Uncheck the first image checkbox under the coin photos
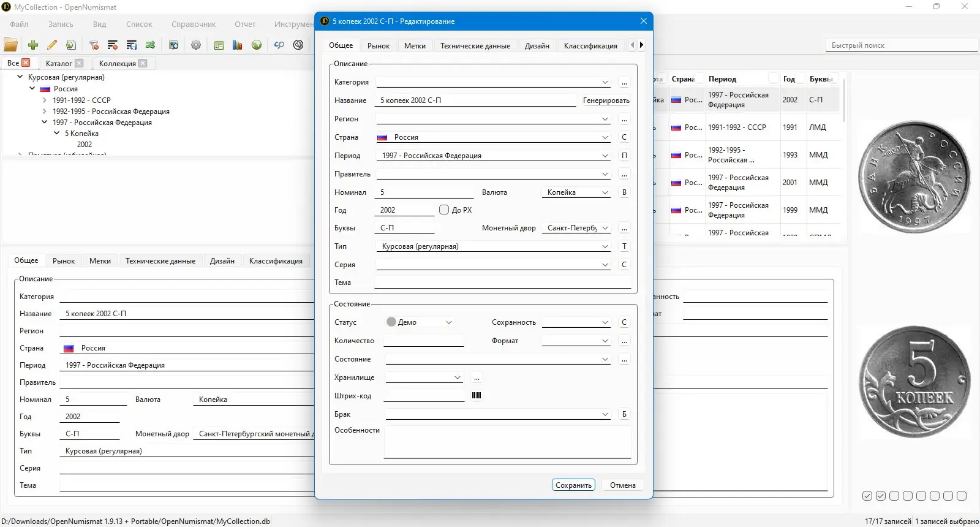 pos(867,496)
